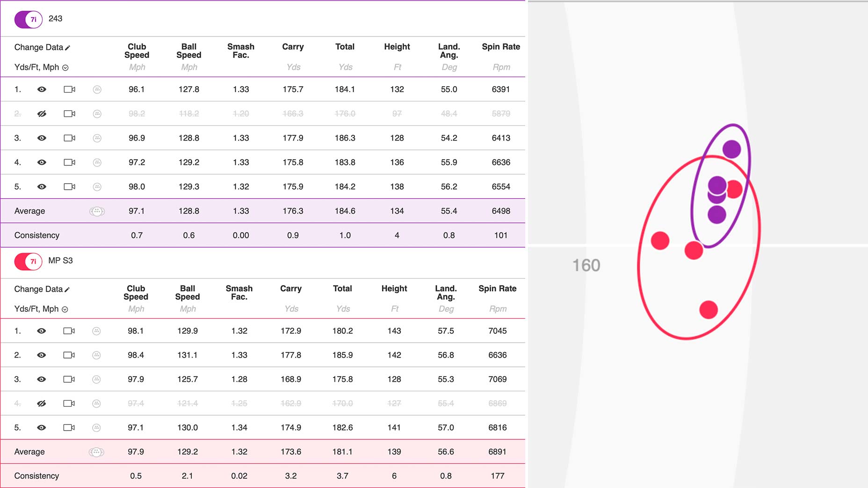This screenshot has height=488, width=868.
Task: Select the topmost purple shot dot on the dispersion chart
Action: point(731,150)
